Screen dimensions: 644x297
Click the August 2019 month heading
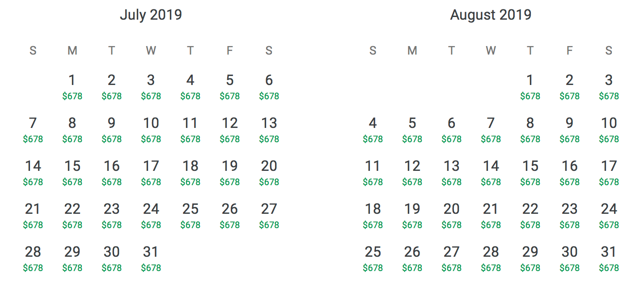[491, 15]
